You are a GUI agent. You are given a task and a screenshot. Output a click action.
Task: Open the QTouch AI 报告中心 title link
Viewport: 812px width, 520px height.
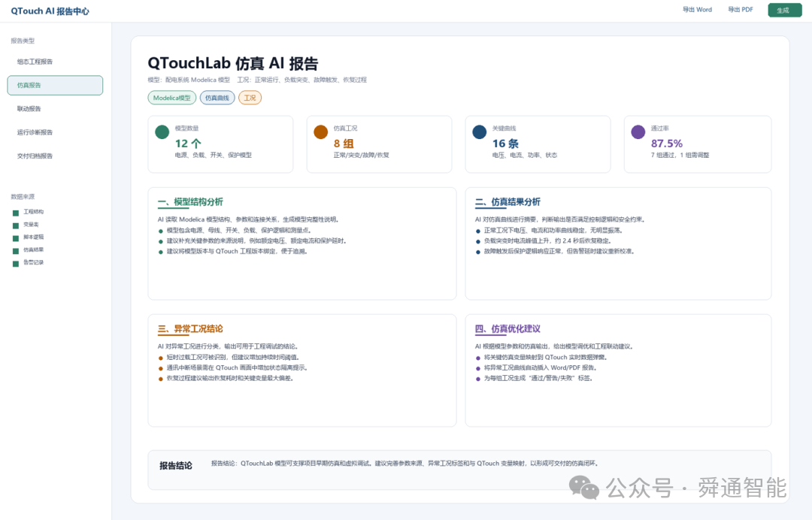(x=50, y=11)
